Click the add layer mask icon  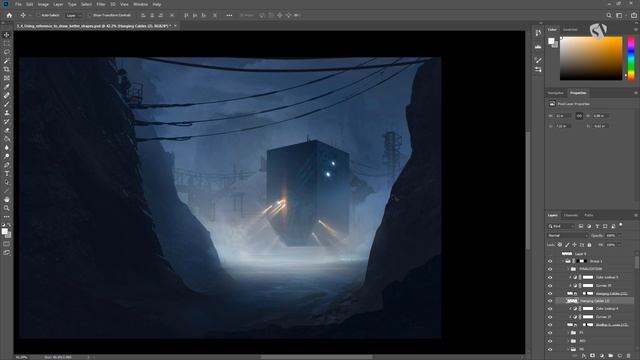coord(593,356)
